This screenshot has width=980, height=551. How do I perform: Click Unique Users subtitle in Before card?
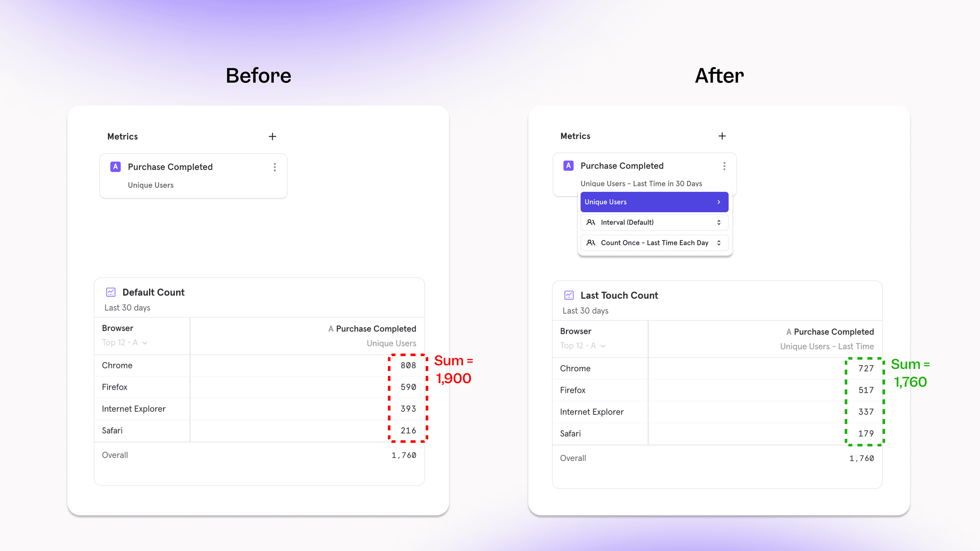click(151, 185)
